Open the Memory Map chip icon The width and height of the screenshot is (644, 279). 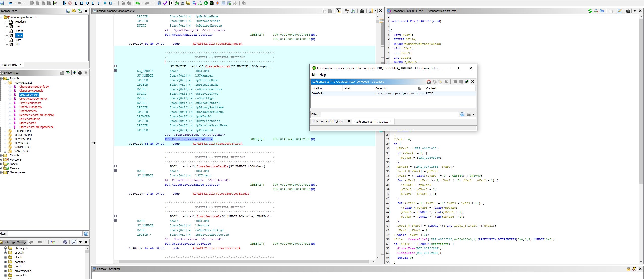click(x=212, y=3)
